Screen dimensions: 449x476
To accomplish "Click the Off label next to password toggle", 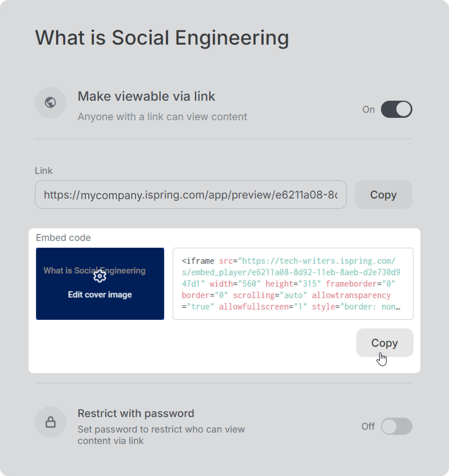I will tap(368, 426).
